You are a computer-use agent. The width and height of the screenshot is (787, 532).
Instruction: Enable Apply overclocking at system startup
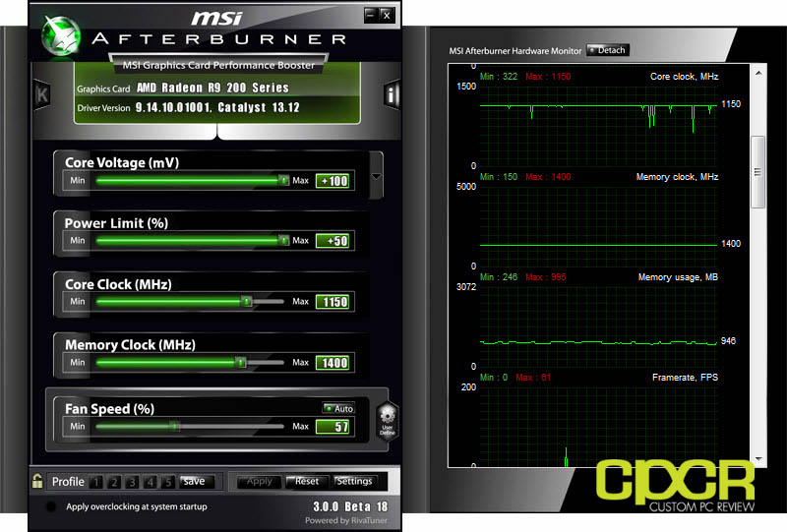(51, 506)
